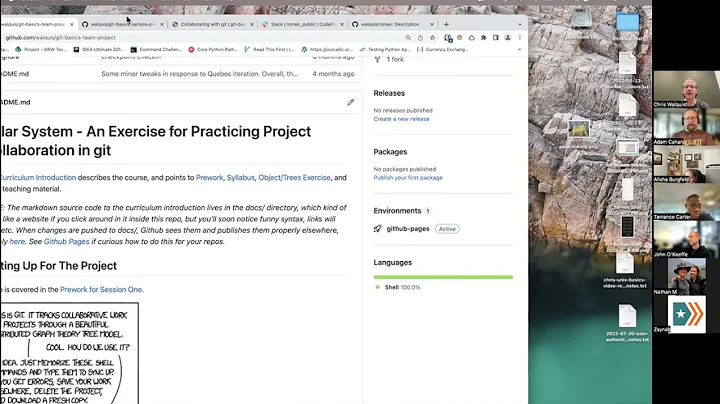The height and width of the screenshot is (404, 720).
Task: Open the Chrome profile avatar icon
Action: click(x=507, y=38)
